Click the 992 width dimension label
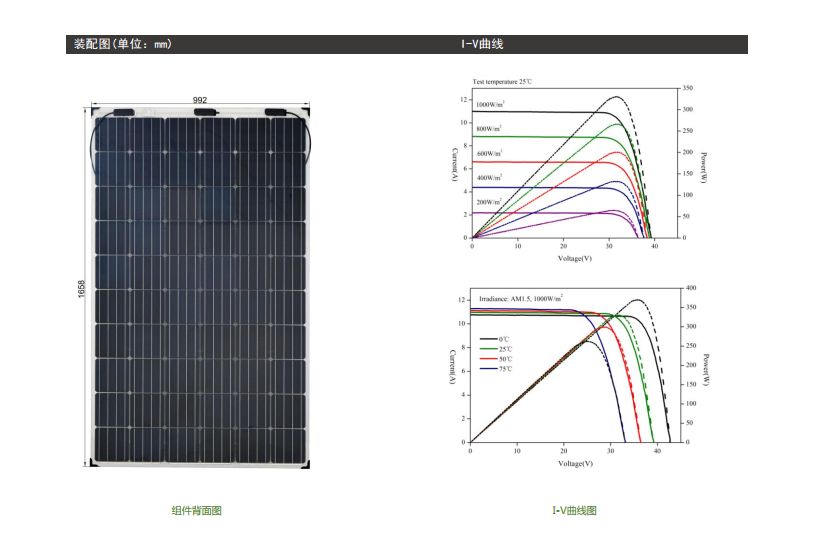This screenshot has height=535, width=813. click(200, 100)
